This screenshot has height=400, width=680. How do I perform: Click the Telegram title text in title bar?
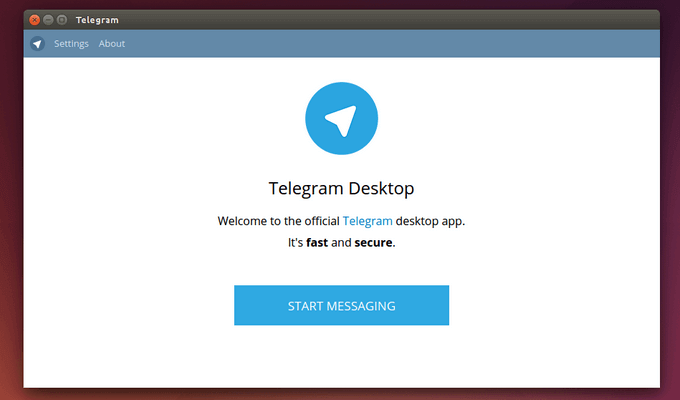click(x=97, y=20)
